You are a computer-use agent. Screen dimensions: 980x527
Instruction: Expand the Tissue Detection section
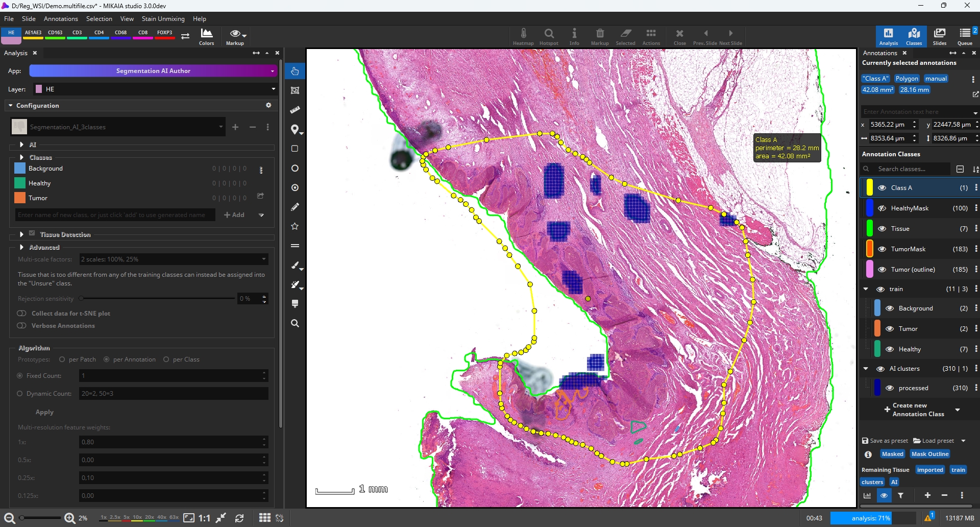(21, 234)
